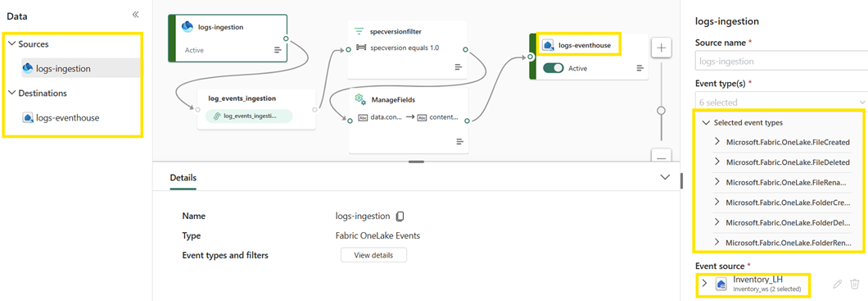Click the details pane vertical scrollbar
This screenshot has width=868, height=301.
point(681,180)
